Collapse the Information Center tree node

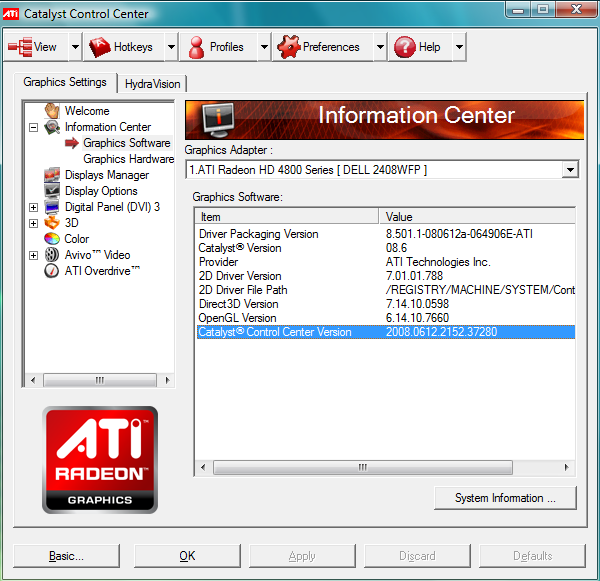(x=34, y=127)
